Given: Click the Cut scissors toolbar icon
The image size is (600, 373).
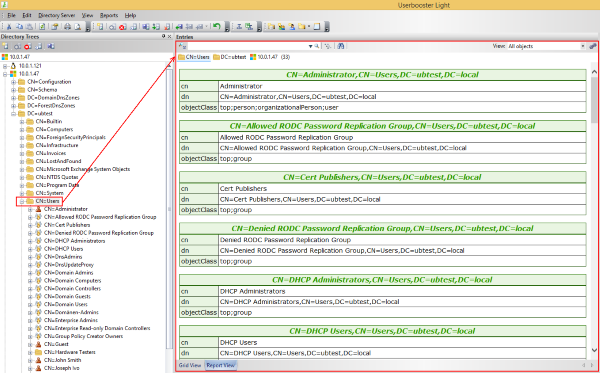Looking at the screenshot, I should point(8,27).
